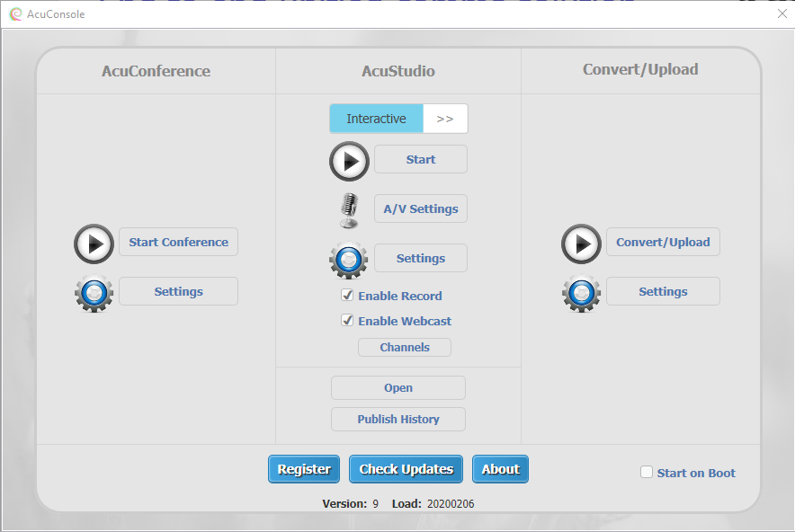Switch mode with the >> arrow
795x532 pixels.
point(445,119)
